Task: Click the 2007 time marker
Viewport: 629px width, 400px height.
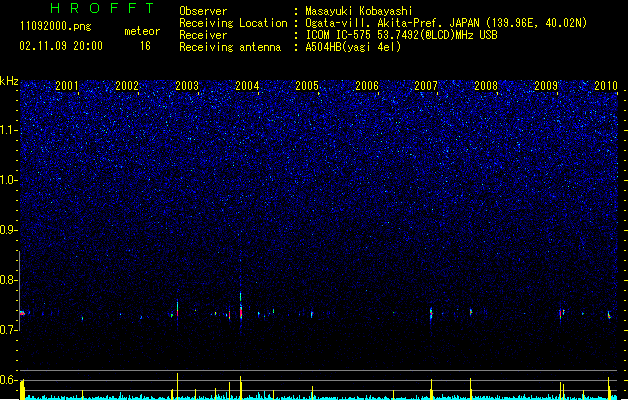Action: (426, 85)
